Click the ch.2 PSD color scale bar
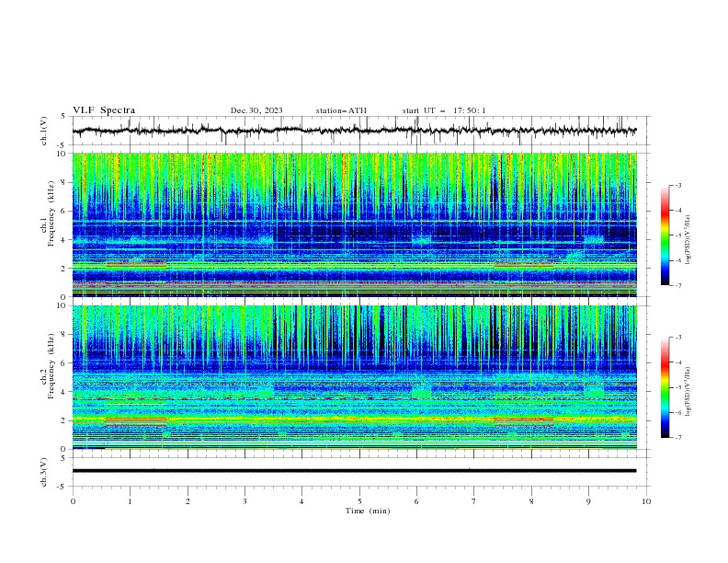The height and width of the screenshot is (563, 728). pyautogui.click(x=665, y=387)
